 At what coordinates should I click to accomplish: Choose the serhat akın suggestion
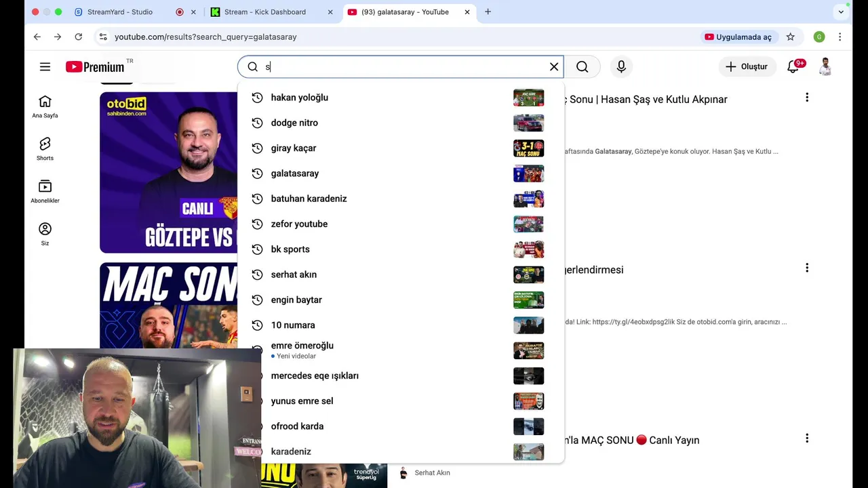[x=401, y=274]
